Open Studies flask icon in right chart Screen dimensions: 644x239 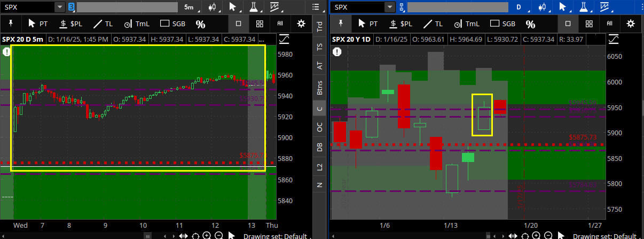coord(584,7)
